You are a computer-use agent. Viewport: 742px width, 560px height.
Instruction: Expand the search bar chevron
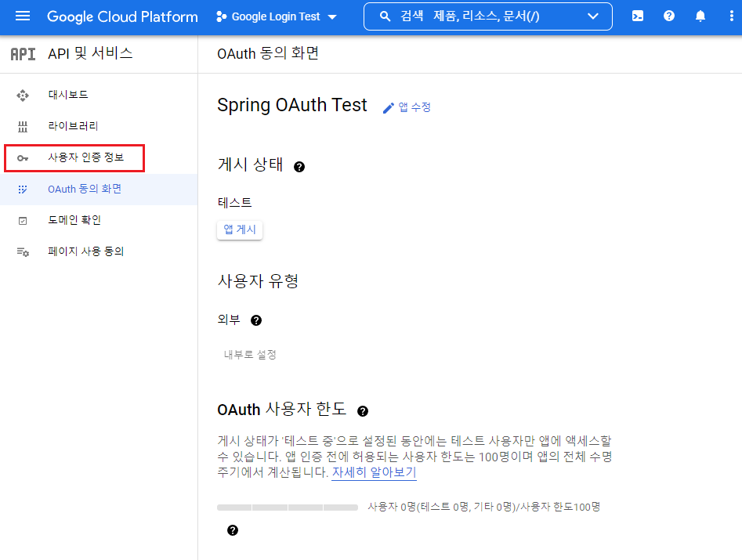pyautogui.click(x=592, y=16)
